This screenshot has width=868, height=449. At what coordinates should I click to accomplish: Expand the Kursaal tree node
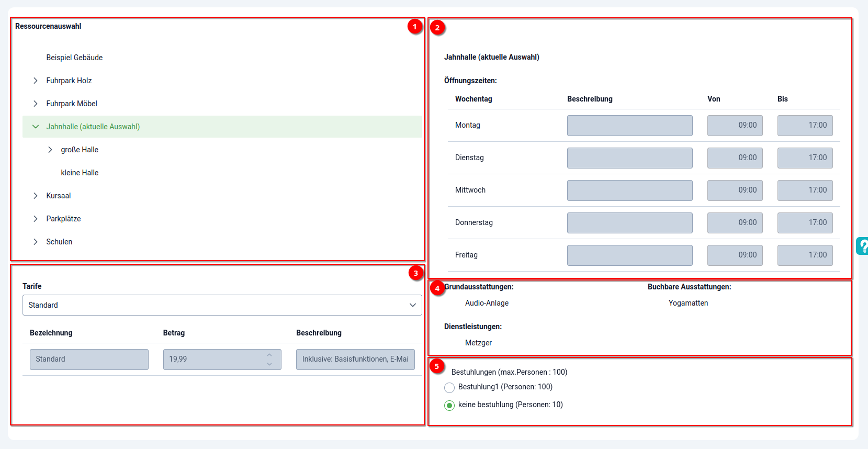(x=36, y=196)
